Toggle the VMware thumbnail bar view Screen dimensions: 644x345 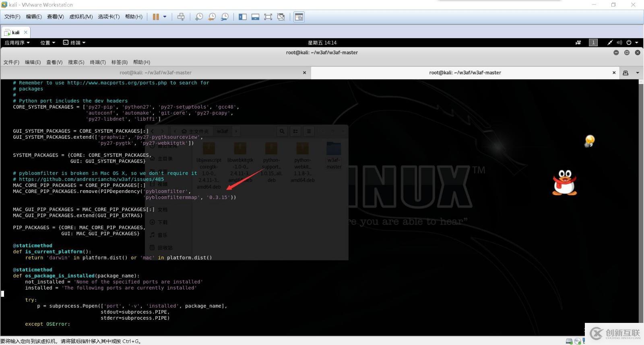pyautogui.click(x=255, y=17)
